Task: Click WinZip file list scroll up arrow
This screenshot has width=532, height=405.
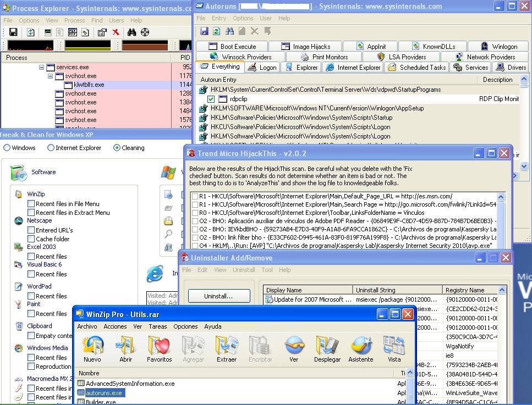Action: click(x=410, y=373)
